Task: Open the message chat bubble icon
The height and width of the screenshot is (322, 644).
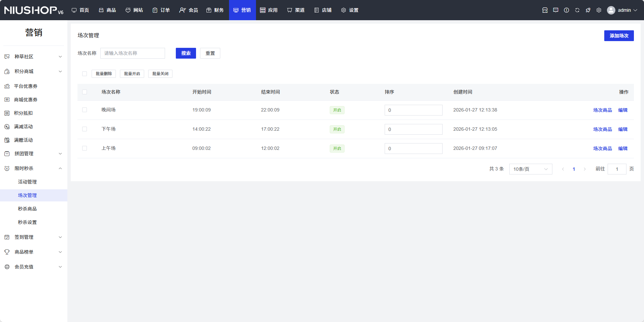Action: tap(556, 10)
